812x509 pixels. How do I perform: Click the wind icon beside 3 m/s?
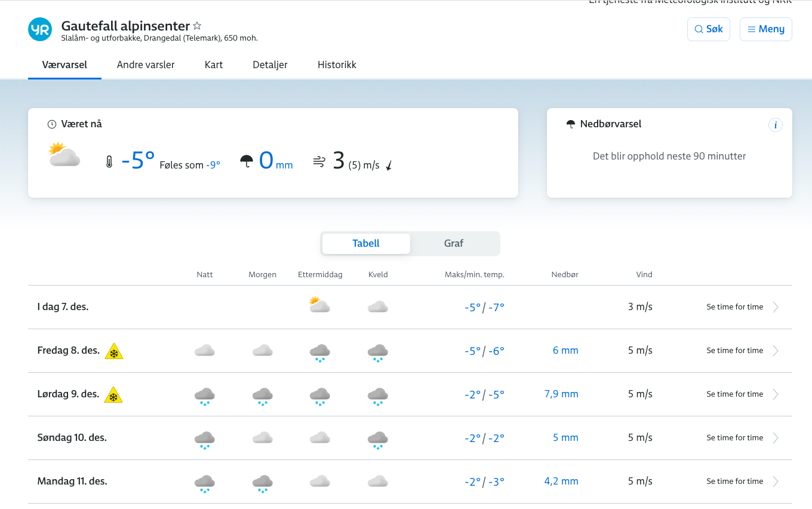(x=319, y=161)
